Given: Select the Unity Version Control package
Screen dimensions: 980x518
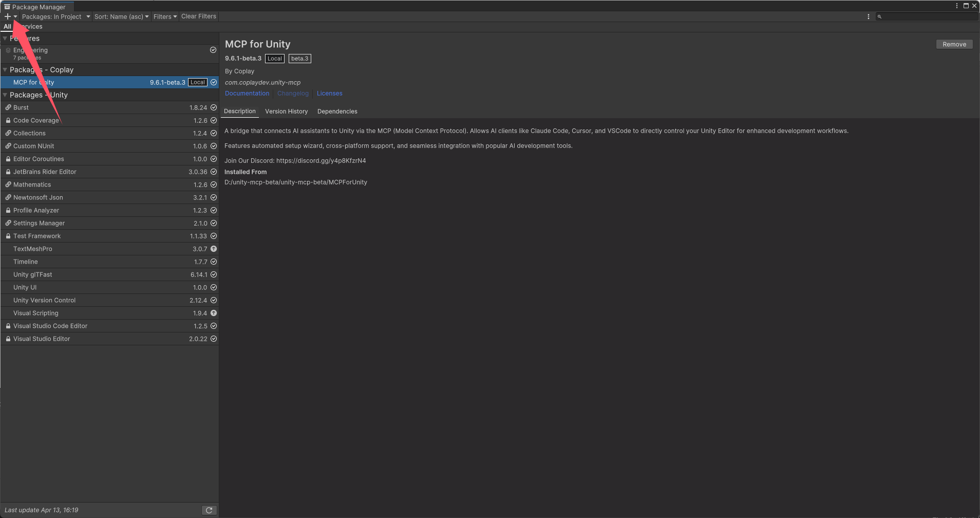Looking at the screenshot, I should pyautogui.click(x=109, y=300).
